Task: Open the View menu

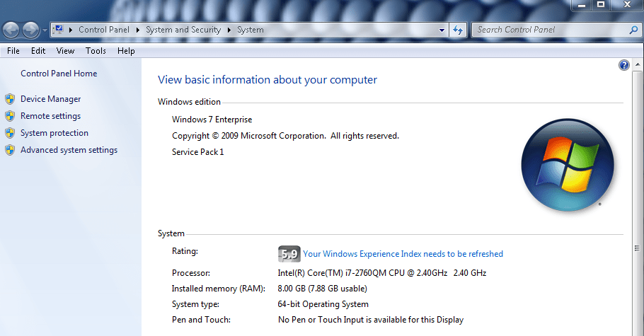Action: point(65,51)
